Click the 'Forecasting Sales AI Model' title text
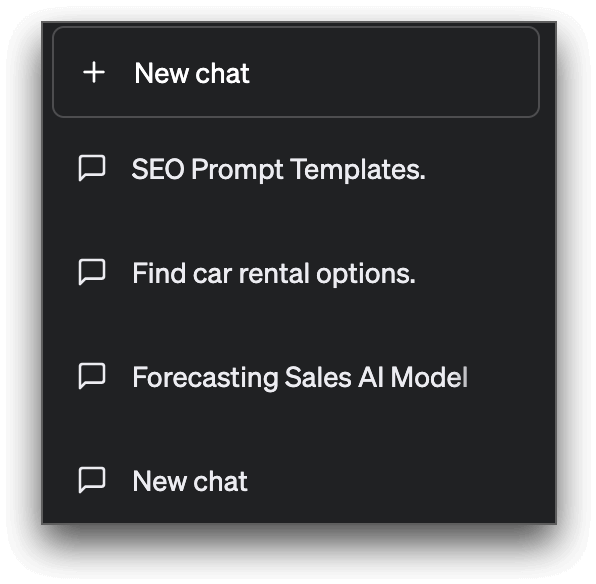596x584 pixels. [300, 377]
